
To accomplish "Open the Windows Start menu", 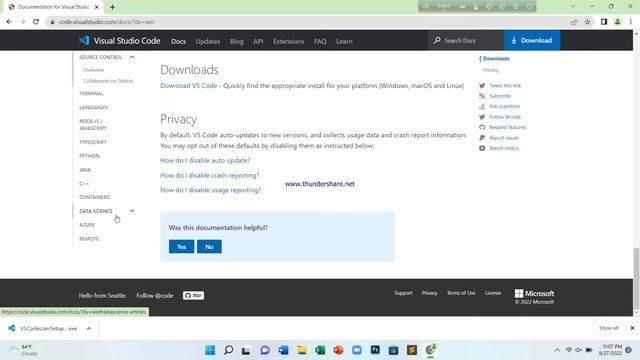I will pyautogui.click(x=210, y=350).
